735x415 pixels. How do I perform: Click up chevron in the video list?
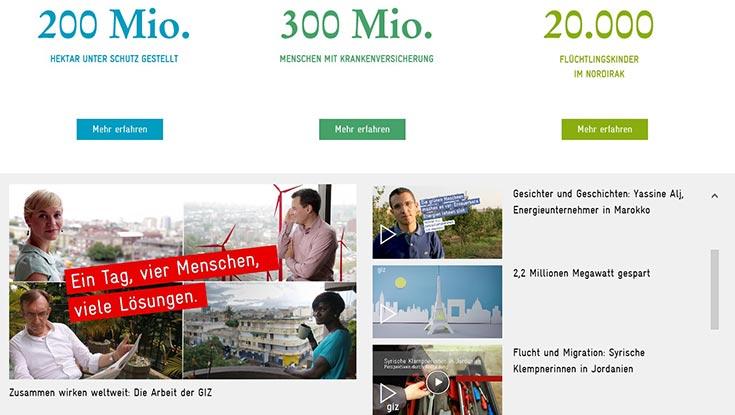714,196
